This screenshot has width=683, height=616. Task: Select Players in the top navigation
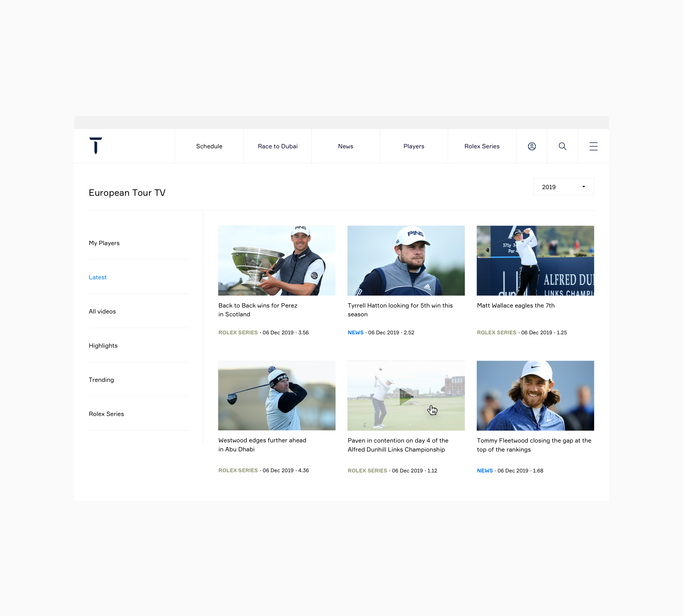413,146
